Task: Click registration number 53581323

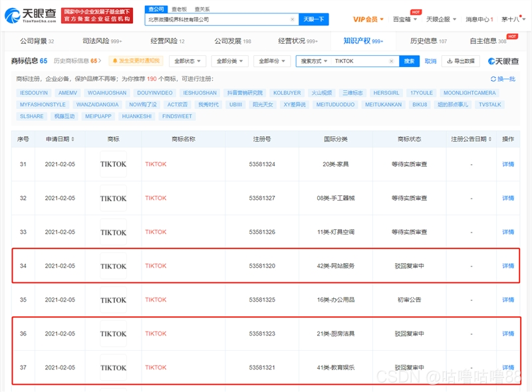Action: (262, 334)
